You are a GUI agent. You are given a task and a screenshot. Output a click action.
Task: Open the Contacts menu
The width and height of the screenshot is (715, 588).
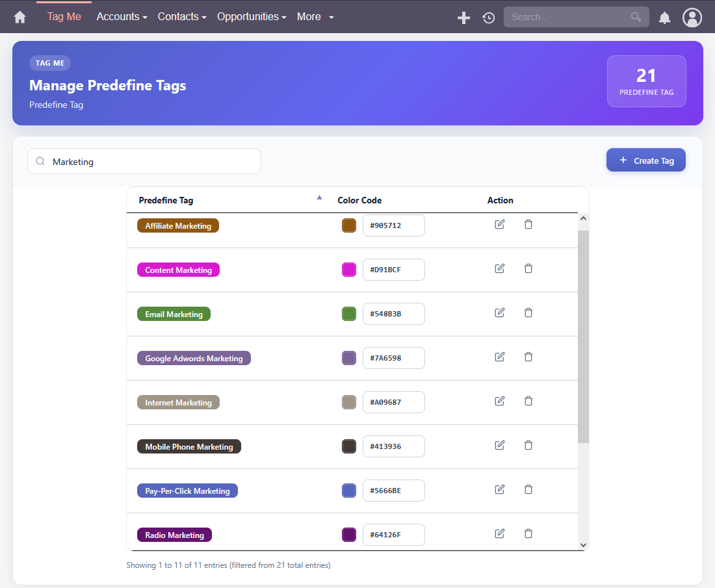[x=182, y=17]
